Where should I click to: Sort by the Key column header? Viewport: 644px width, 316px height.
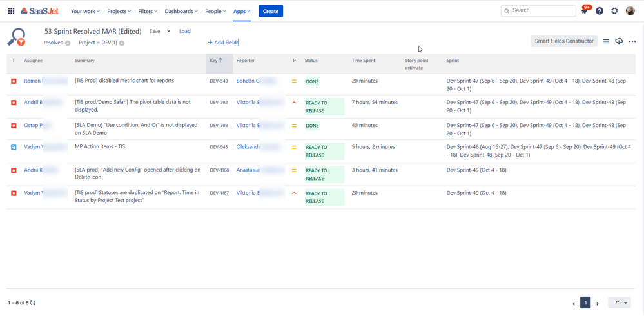click(219, 64)
